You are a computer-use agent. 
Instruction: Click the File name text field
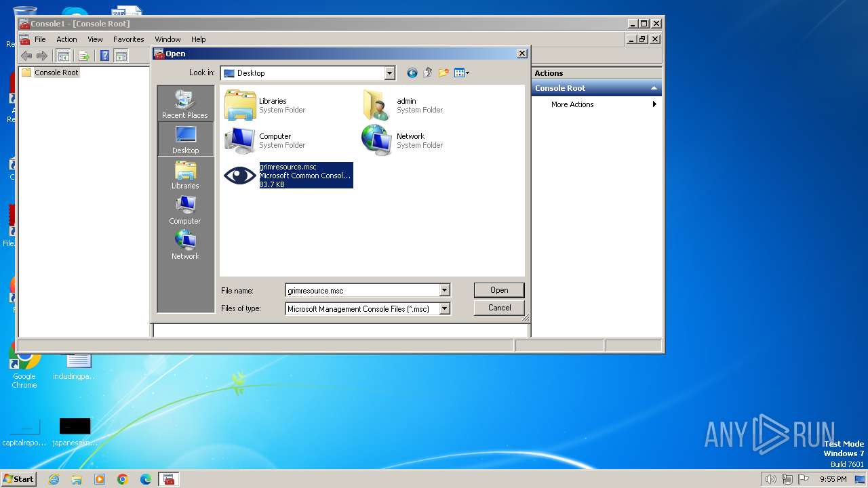(362, 290)
